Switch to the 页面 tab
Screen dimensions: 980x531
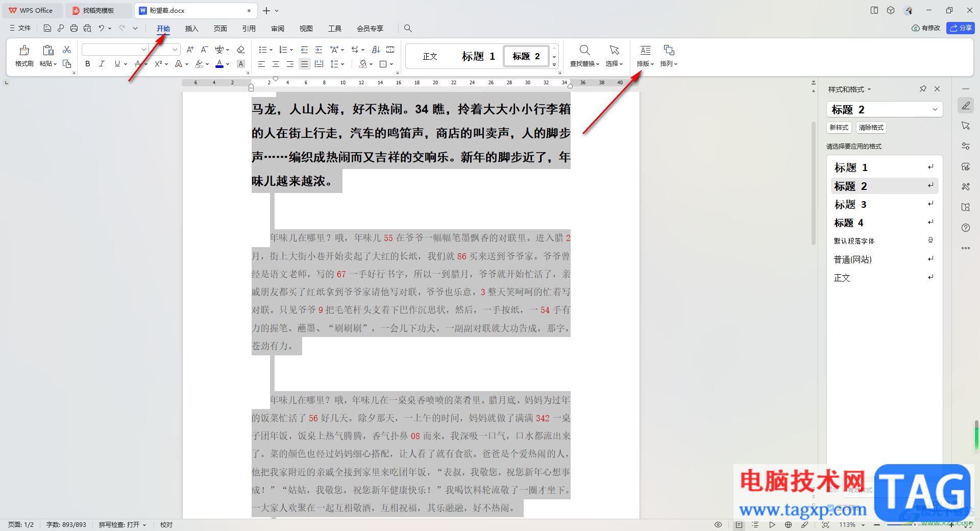coord(220,29)
